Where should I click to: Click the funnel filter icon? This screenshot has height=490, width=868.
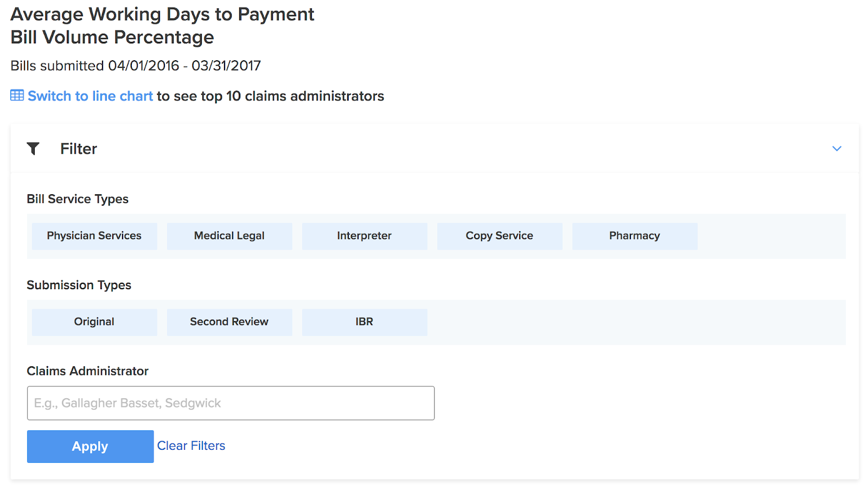[x=33, y=148]
